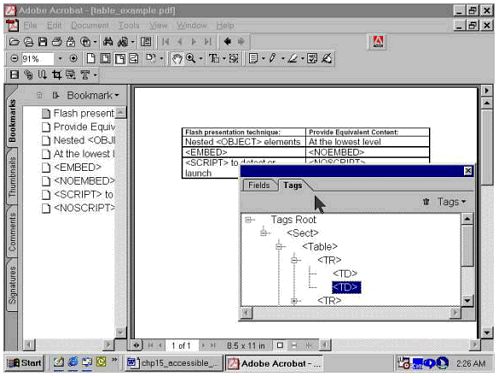The width and height of the screenshot is (499, 376).
Task: Open the rotate view dropdown arrow
Action: point(162,59)
